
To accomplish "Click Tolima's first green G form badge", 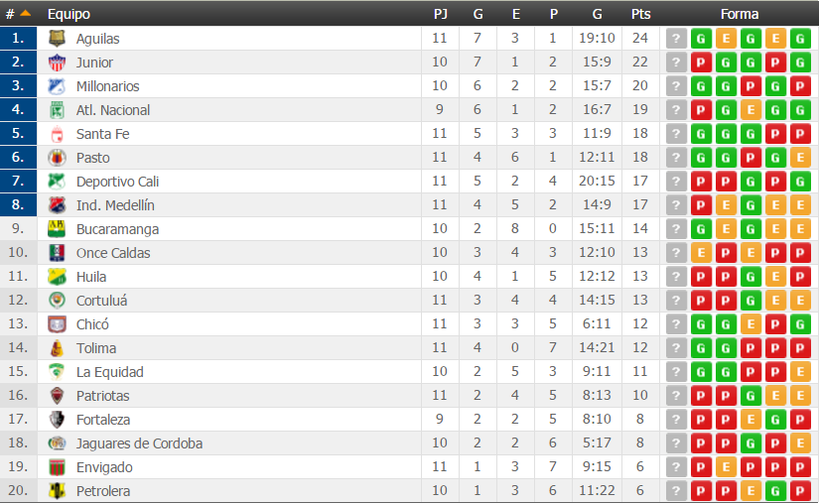I will (x=701, y=347).
